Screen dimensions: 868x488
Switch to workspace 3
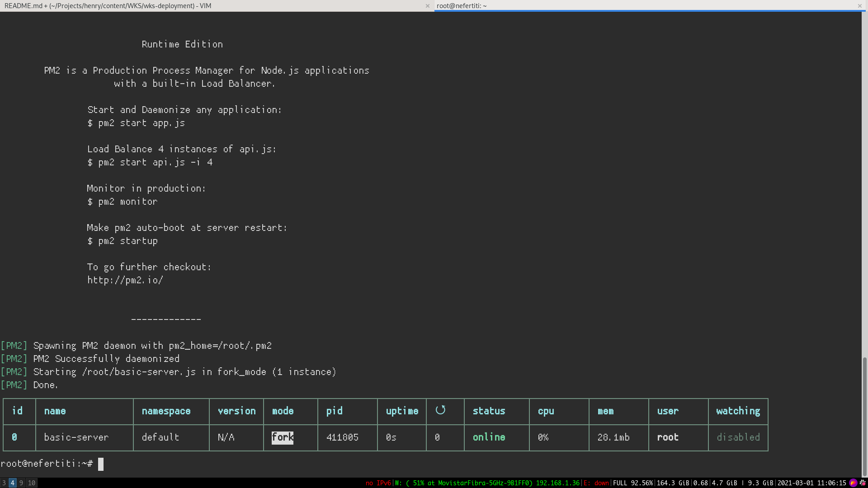(4, 483)
